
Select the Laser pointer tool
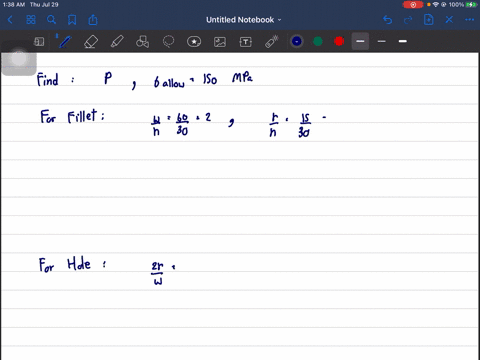(272, 42)
